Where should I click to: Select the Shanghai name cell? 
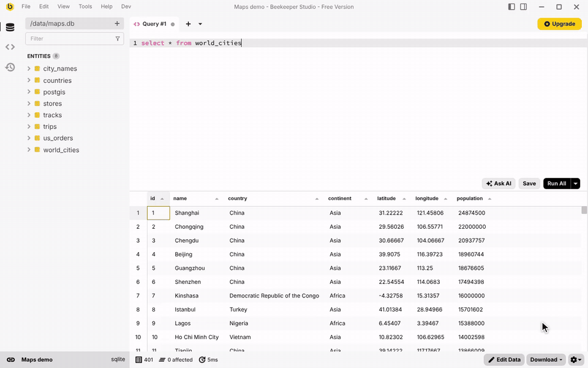(197, 213)
